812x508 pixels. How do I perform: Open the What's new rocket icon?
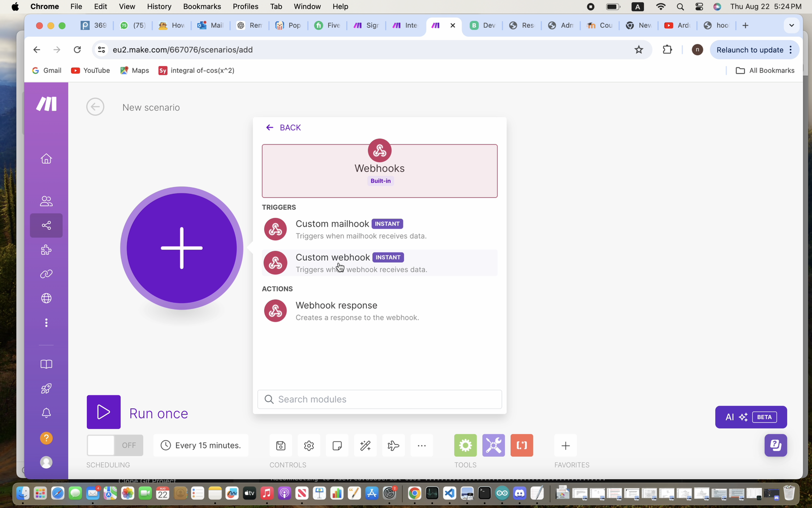click(x=46, y=388)
